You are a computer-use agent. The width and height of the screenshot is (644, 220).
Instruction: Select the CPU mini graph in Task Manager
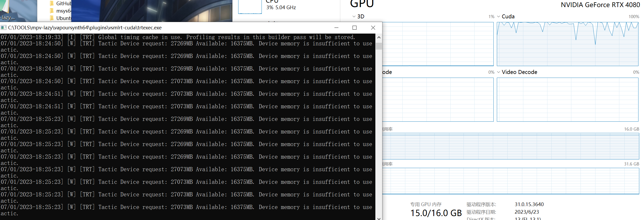tap(250, 7)
